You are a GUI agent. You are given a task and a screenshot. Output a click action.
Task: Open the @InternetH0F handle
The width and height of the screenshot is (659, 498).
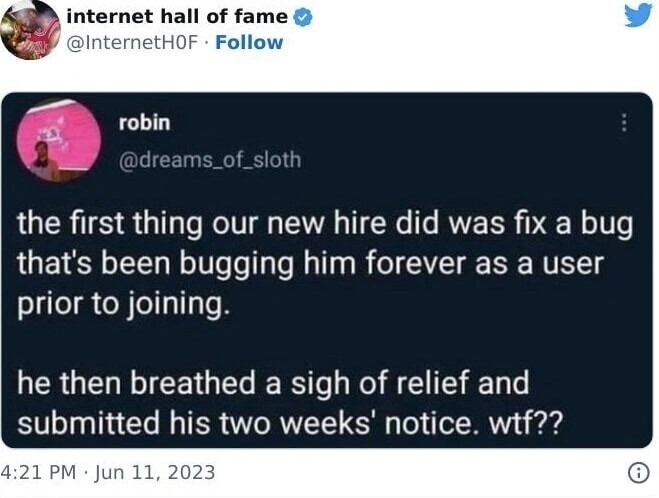point(132,42)
